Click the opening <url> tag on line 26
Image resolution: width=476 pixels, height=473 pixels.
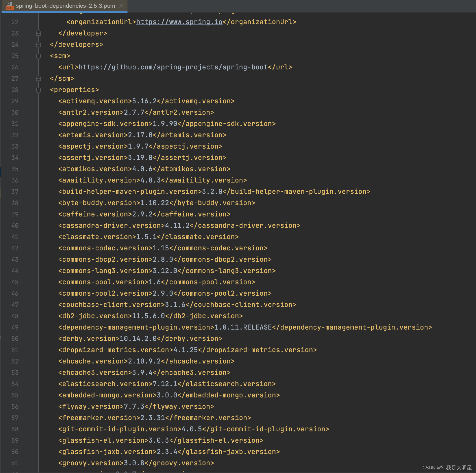pos(68,67)
